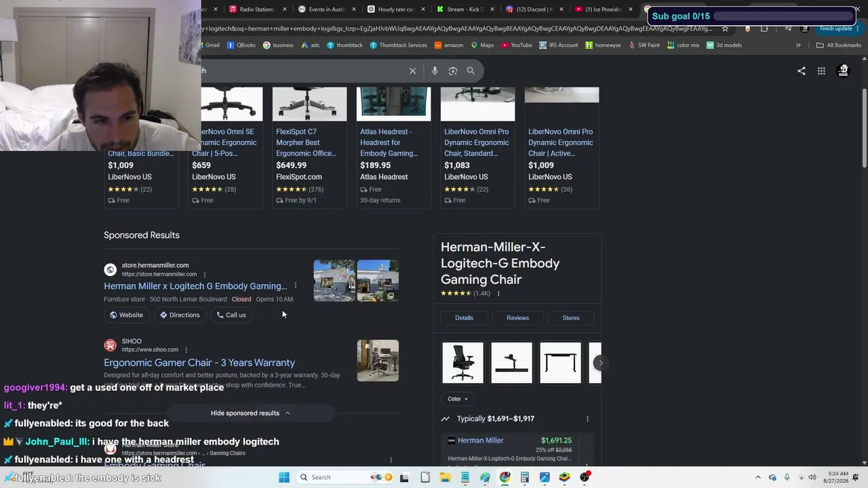Viewport: 868px width, 488px height.
Task: Open options next to the 1.4K rating
Action: pyautogui.click(x=498, y=293)
